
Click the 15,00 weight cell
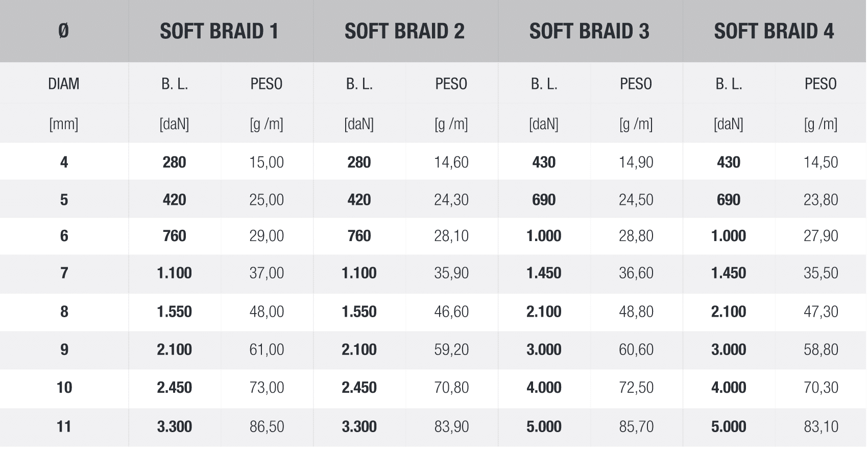tap(267, 162)
